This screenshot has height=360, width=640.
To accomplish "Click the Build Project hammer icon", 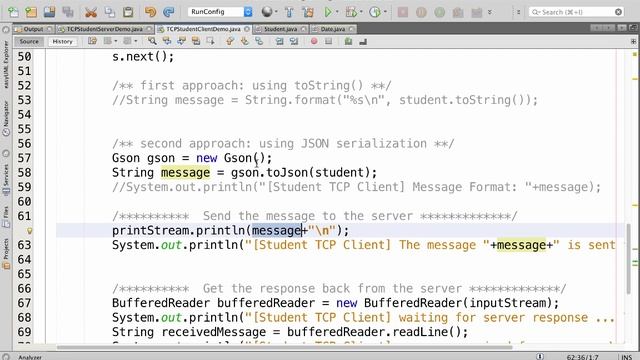I will pyautogui.click(x=289, y=12).
